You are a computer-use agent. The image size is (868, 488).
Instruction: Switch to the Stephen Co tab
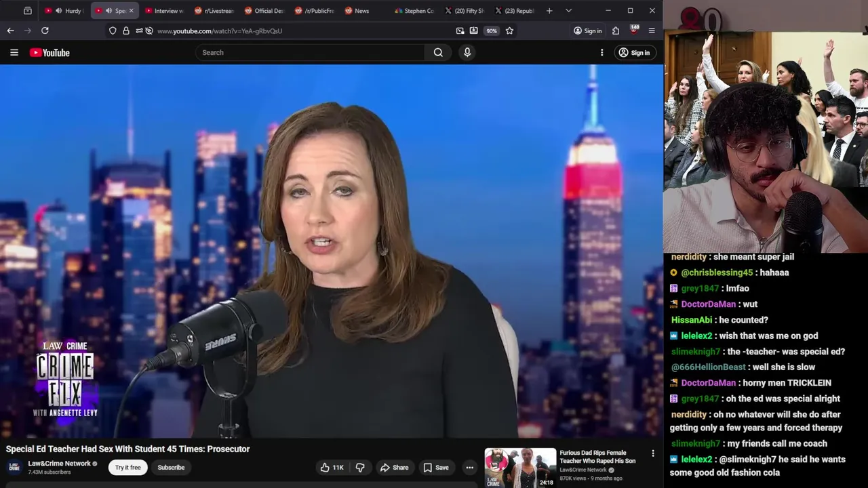tap(414, 11)
